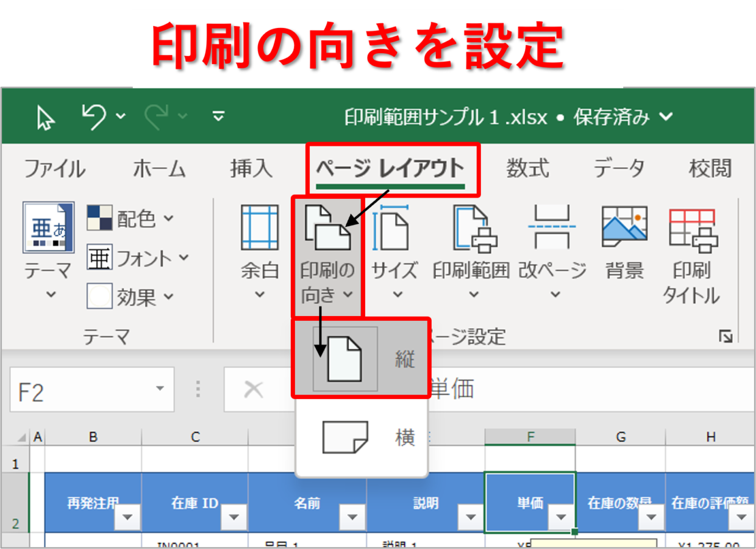Click the 背景 background button

(624, 244)
